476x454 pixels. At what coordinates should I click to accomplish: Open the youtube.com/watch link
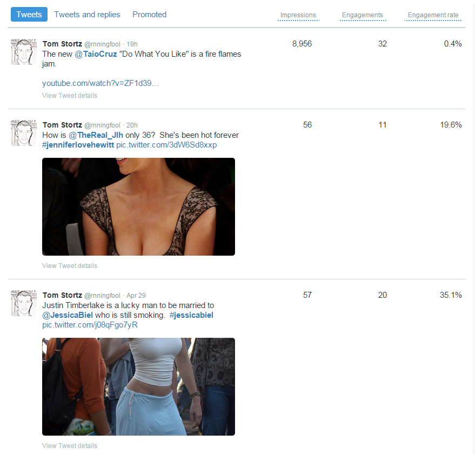tap(100, 83)
